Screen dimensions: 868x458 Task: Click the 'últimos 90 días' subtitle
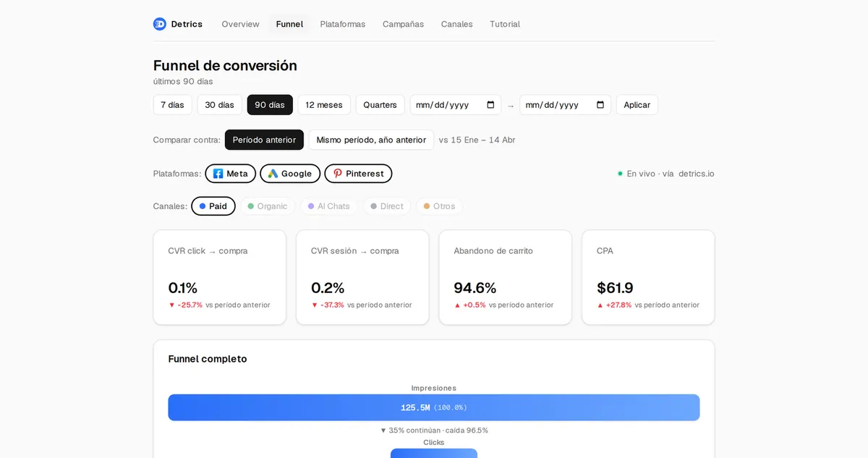point(183,81)
